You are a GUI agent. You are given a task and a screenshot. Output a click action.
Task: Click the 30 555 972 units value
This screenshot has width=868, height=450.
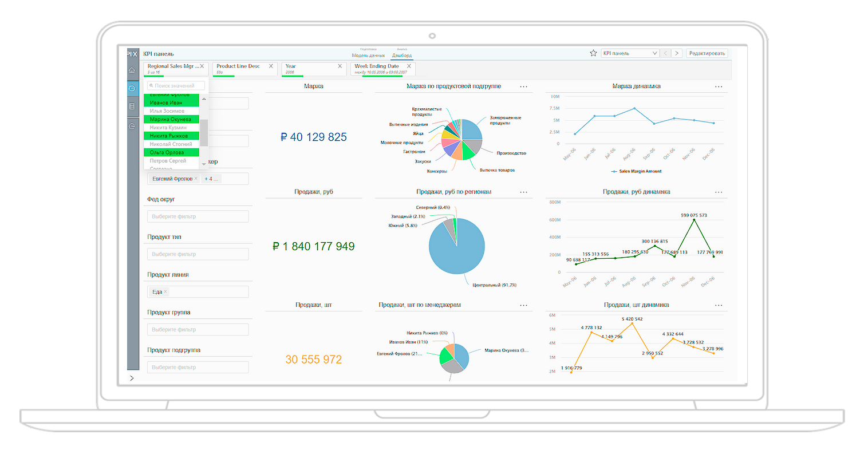click(x=313, y=360)
